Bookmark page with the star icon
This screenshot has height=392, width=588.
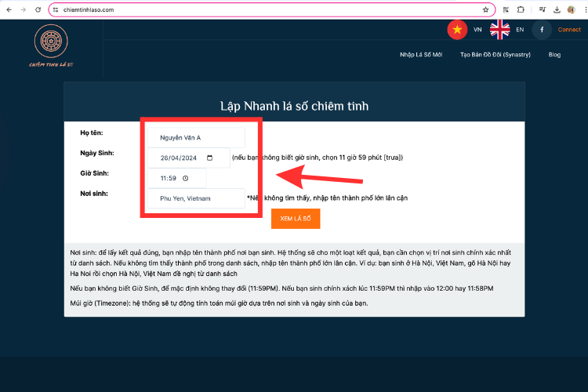[x=485, y=9]
